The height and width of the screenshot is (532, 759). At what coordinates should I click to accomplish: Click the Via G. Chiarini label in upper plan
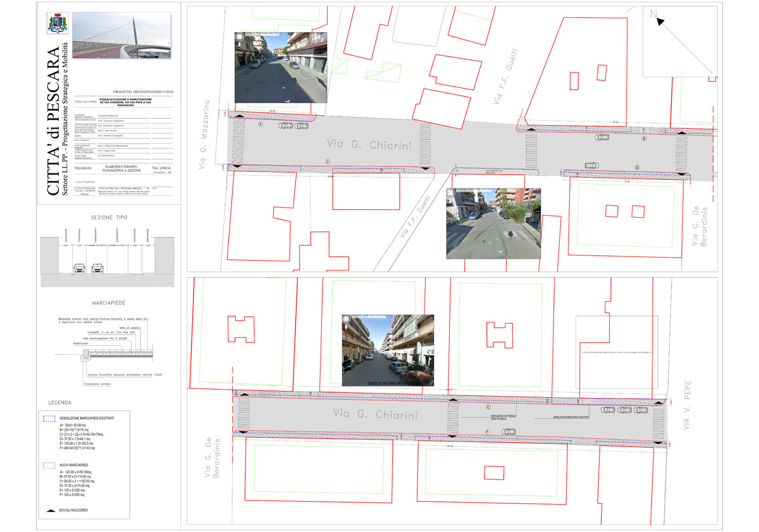click(x=369, y=145)
